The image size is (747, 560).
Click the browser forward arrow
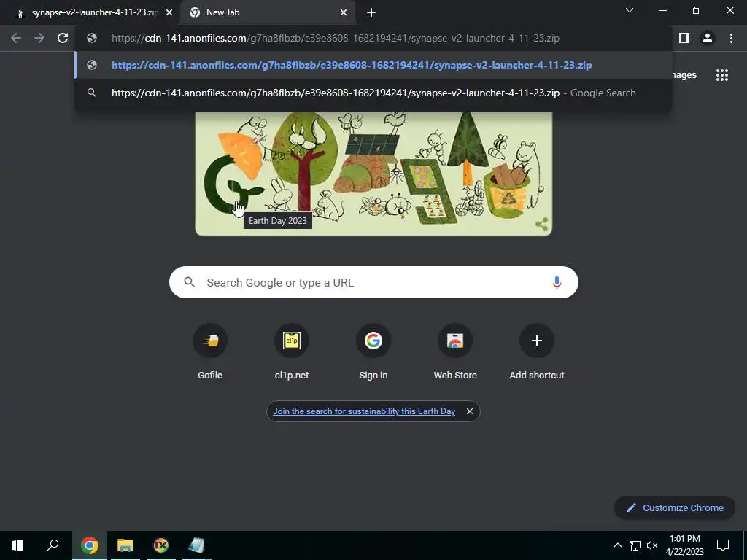[39, 38]
